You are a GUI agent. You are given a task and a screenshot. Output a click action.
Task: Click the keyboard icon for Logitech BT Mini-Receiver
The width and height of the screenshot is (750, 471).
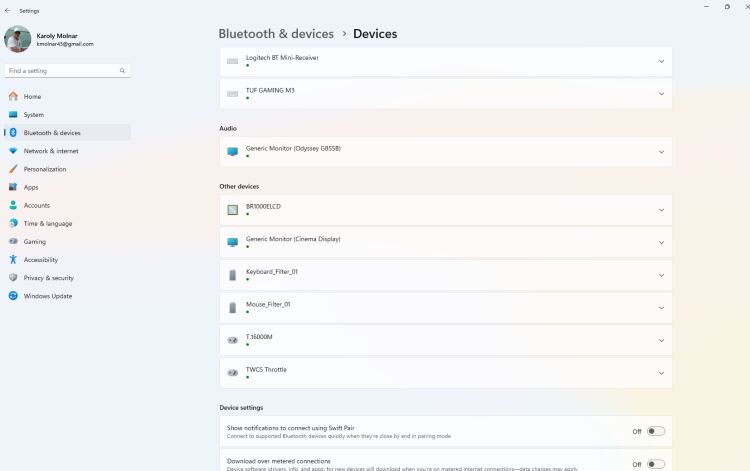(x=232, y=61)
